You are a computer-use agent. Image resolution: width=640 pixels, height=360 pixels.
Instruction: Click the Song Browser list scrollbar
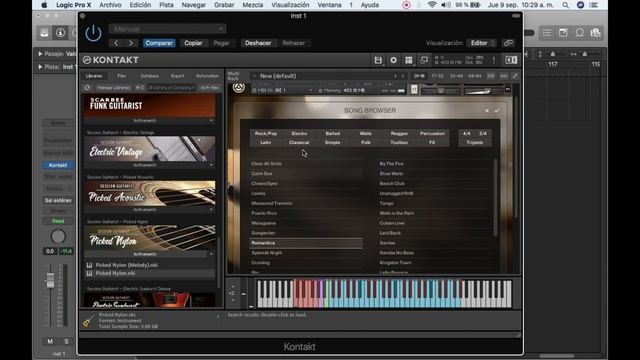(x=496, y=198)
